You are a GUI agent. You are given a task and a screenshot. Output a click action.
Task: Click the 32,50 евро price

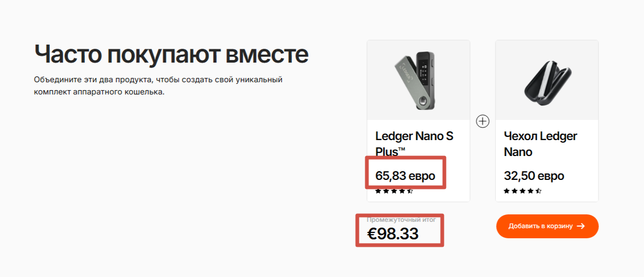click(534, 176)
